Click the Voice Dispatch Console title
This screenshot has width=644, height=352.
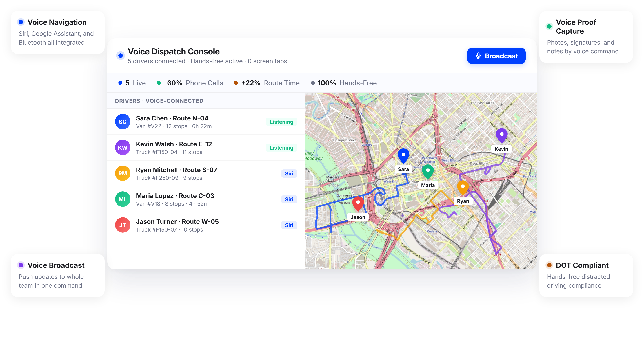pos(174,52)
